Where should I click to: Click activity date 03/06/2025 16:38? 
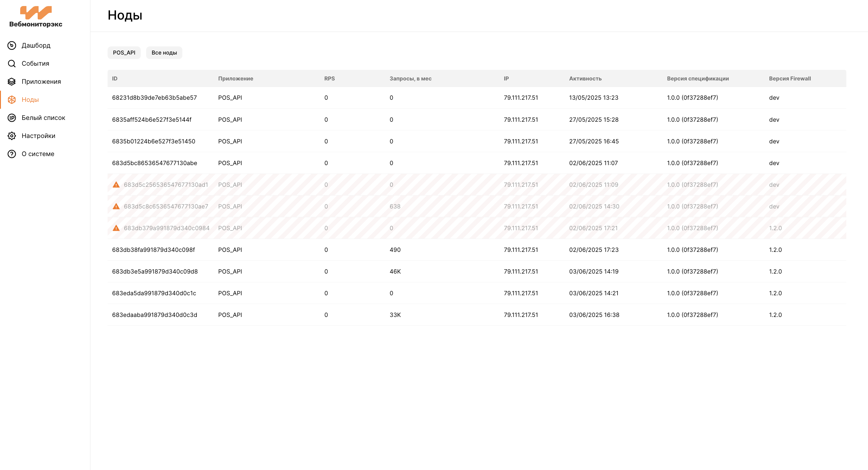tap(594, 315)
